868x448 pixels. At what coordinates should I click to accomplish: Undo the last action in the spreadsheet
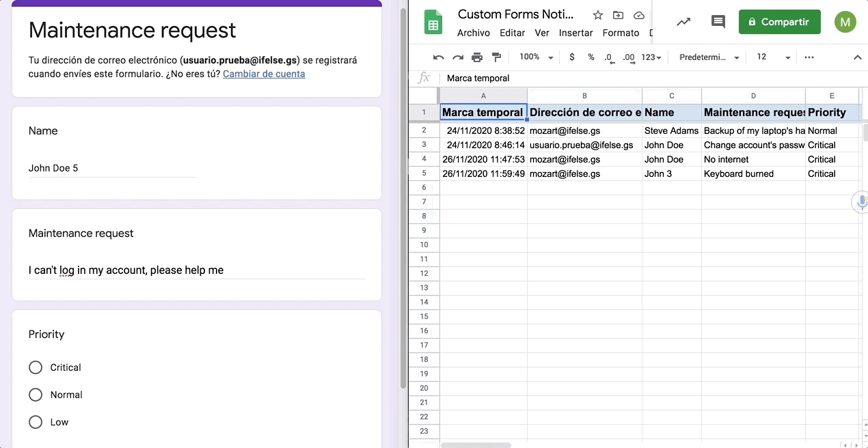[x=439, y=57]
